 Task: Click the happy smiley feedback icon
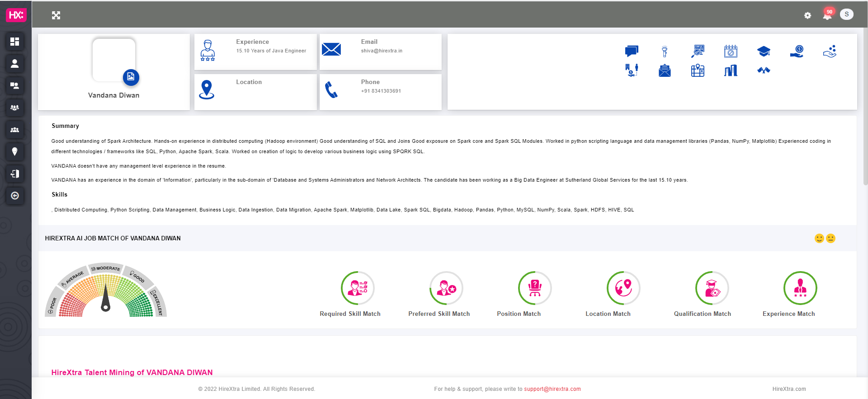[x=819, y=238]
